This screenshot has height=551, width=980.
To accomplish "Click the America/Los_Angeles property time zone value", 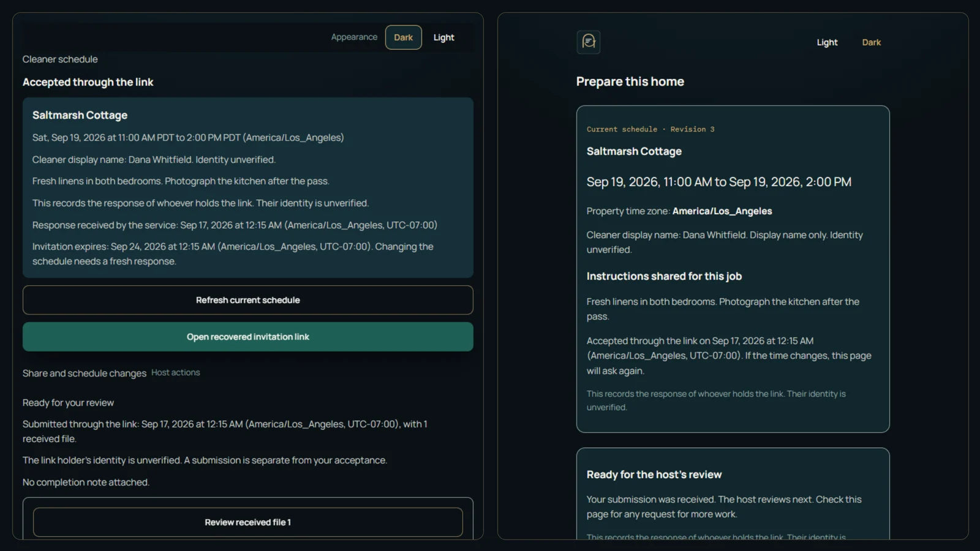I will (722, 211).
